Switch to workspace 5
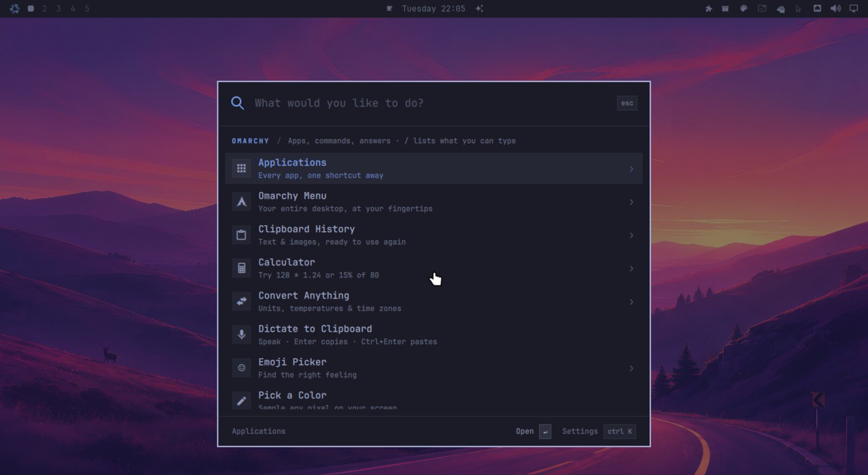The width and height of the screenshot is (868, 475). 87,9
